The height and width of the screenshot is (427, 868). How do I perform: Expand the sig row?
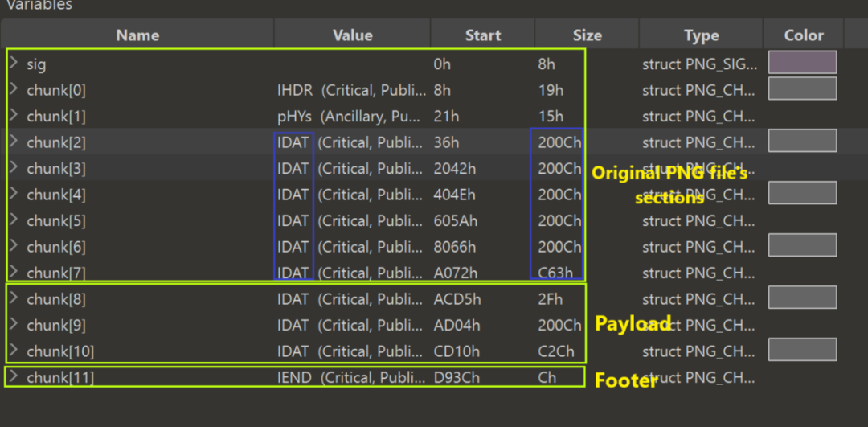[x=14, y=64]
